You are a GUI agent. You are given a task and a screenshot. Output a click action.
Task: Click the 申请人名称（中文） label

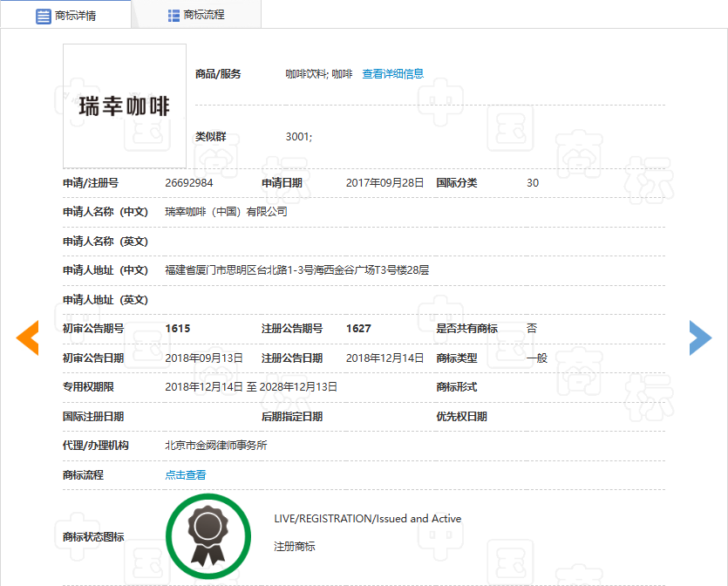(x=105, y=212)
